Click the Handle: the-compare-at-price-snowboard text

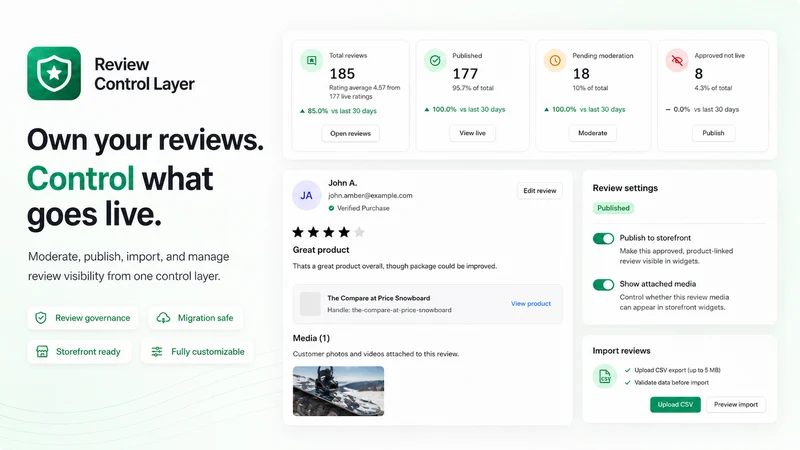[x=389, y=310]
